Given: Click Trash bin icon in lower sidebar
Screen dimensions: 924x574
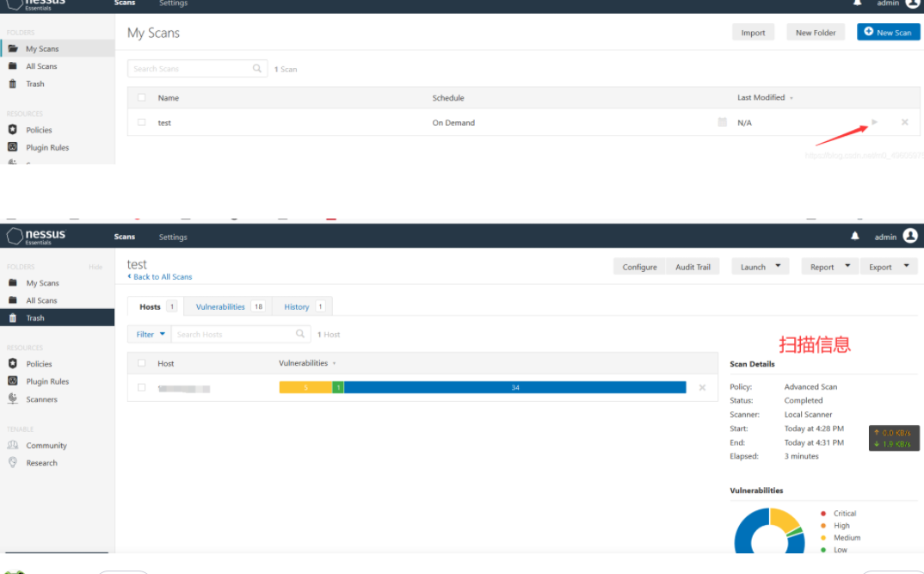Looking at the screenshot, I should (x=13, y=318).
